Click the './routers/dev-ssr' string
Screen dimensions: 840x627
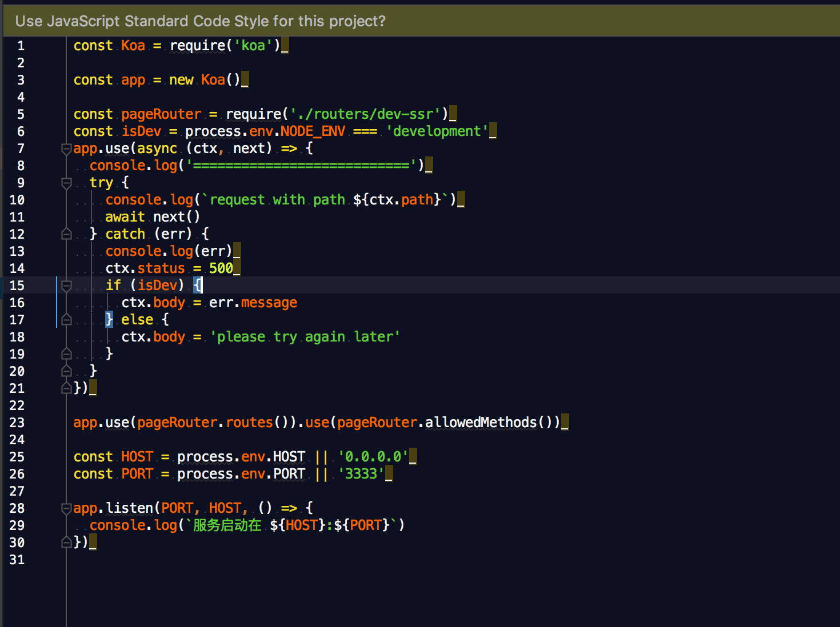[x=366, y=114]
